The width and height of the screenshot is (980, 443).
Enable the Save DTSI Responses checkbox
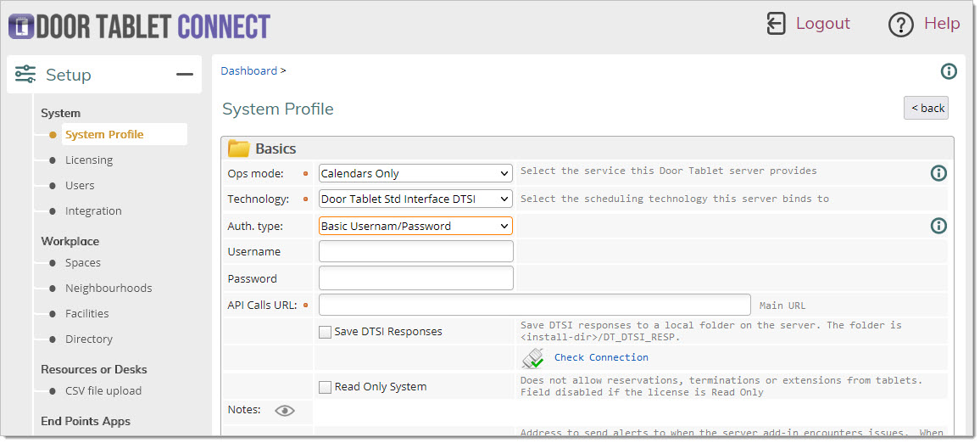[x=325, y=332]
